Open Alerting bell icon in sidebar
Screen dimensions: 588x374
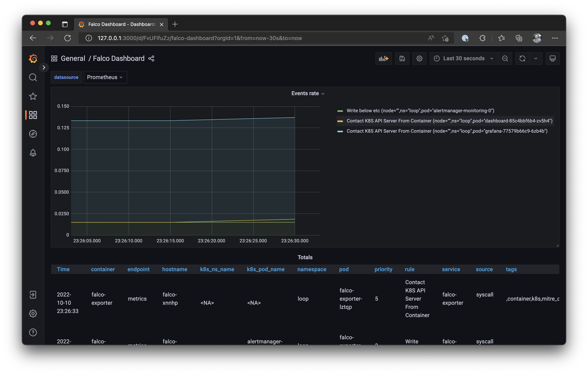point(33,153)
